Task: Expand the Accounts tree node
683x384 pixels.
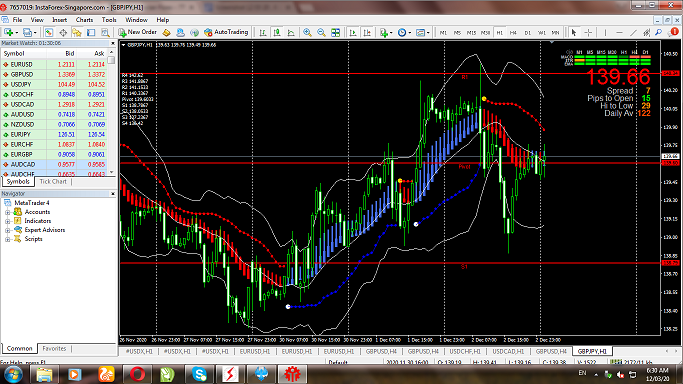Action: click(x=7, y=212)
